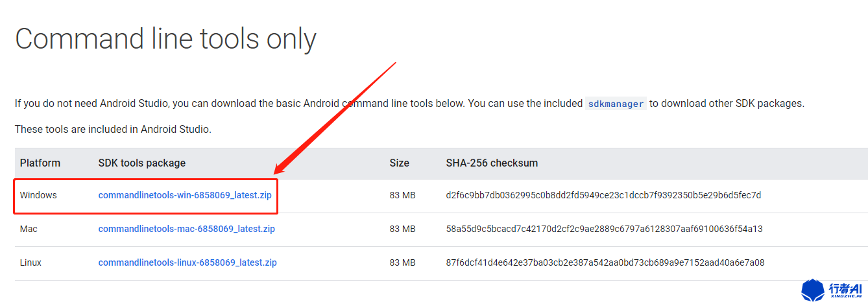Select the Size column header
868x302 pixels.
[399, 163]
